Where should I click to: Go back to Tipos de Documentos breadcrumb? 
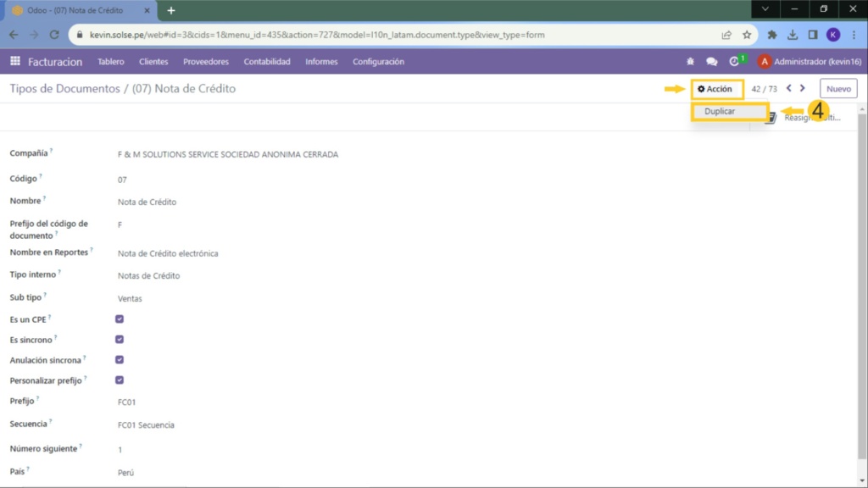pyautogui.click(x=64, y=89)
